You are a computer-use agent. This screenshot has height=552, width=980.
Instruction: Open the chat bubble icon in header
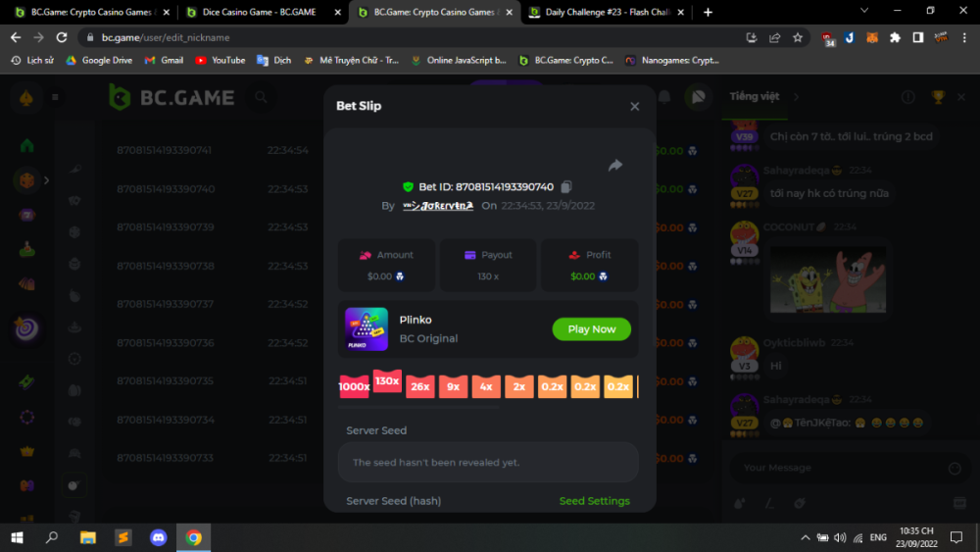697,97
